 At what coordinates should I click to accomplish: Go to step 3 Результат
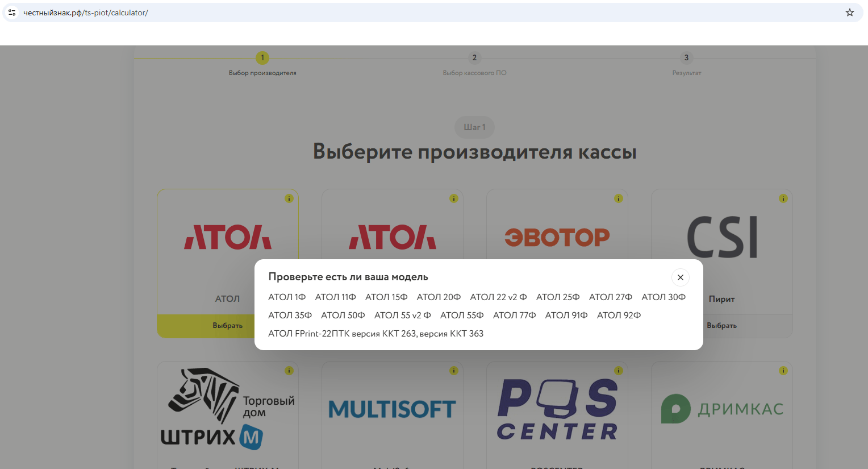(x=687, y=64)
